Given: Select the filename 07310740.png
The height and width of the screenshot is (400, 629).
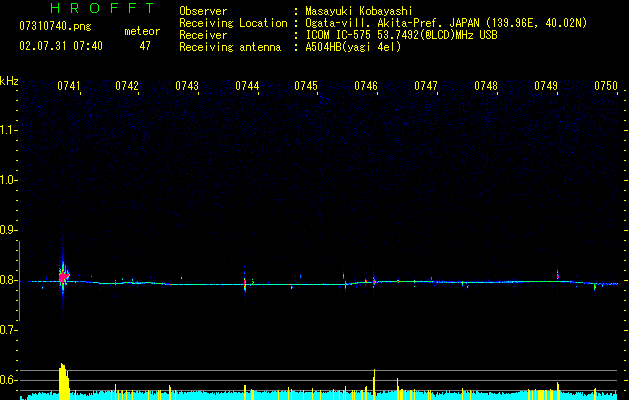Looking at the screenshot, I should click(55, 27).
